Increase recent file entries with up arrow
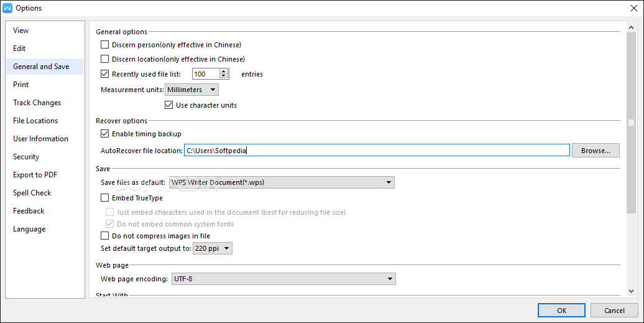644x323 pixels. [x=224, y=72]
